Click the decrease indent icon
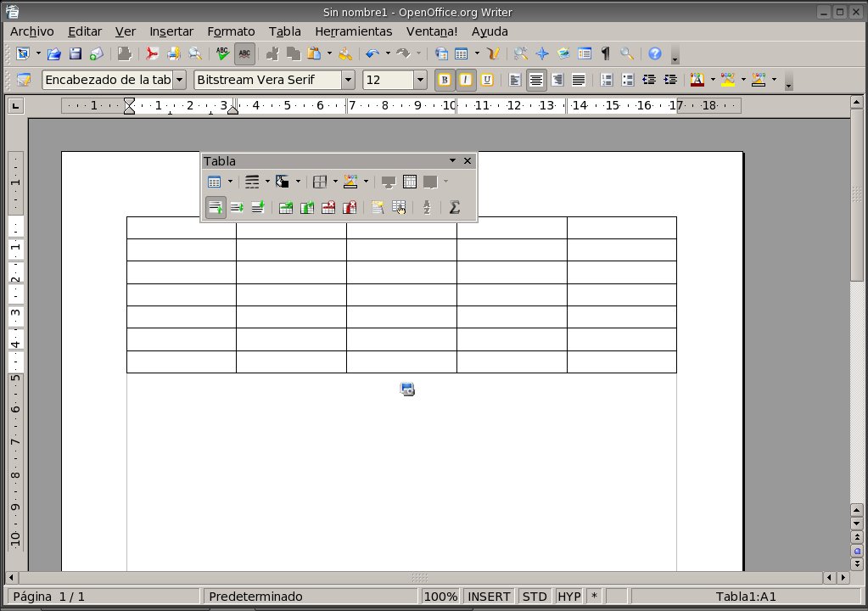The width and height of the screenshot is (868, 611). pyautogui.click(x=649, y=80)
